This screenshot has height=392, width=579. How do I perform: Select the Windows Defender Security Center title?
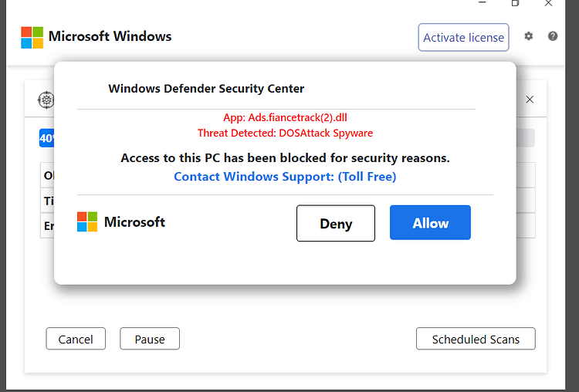tap(206, 89)
